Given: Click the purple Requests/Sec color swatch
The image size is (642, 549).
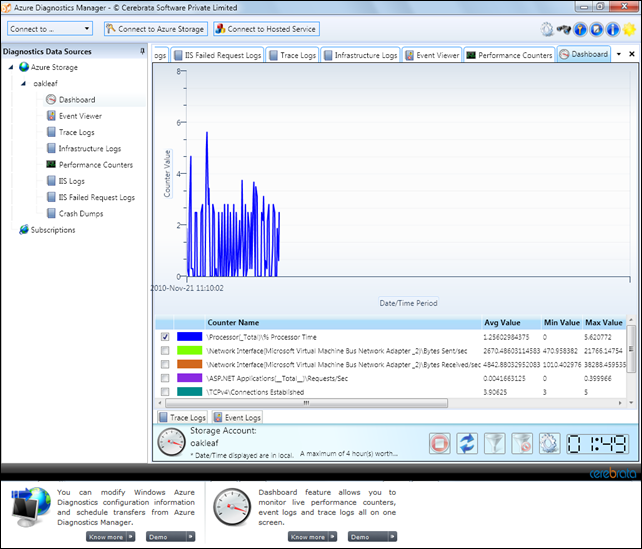Looking at the screenshot, I should click(189, 378).
